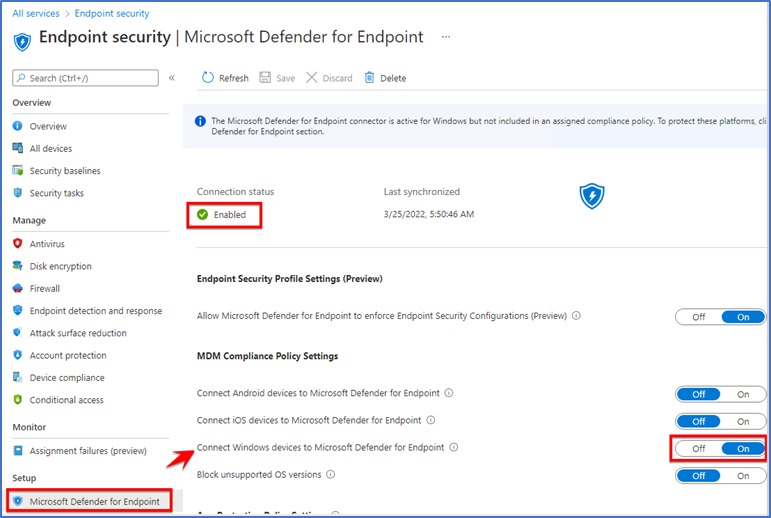
Task: Click the All services breadcrumb link
Action: [x=36, y=13]
